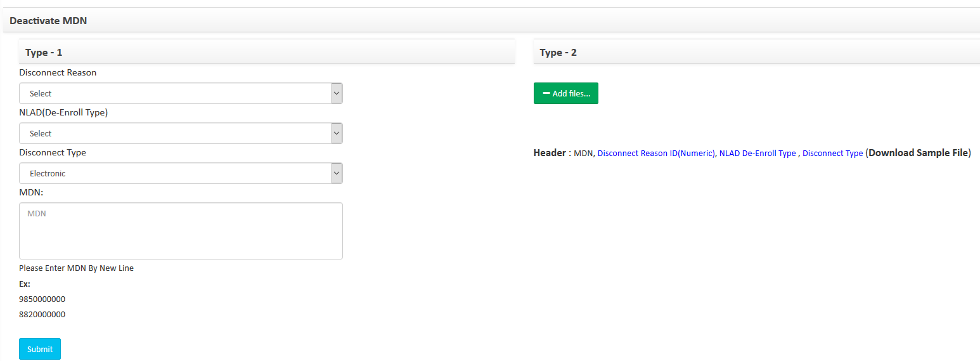Select the Type - 2 panel header
Viewport: 980px width, 361px height.
tap(757, 52)
